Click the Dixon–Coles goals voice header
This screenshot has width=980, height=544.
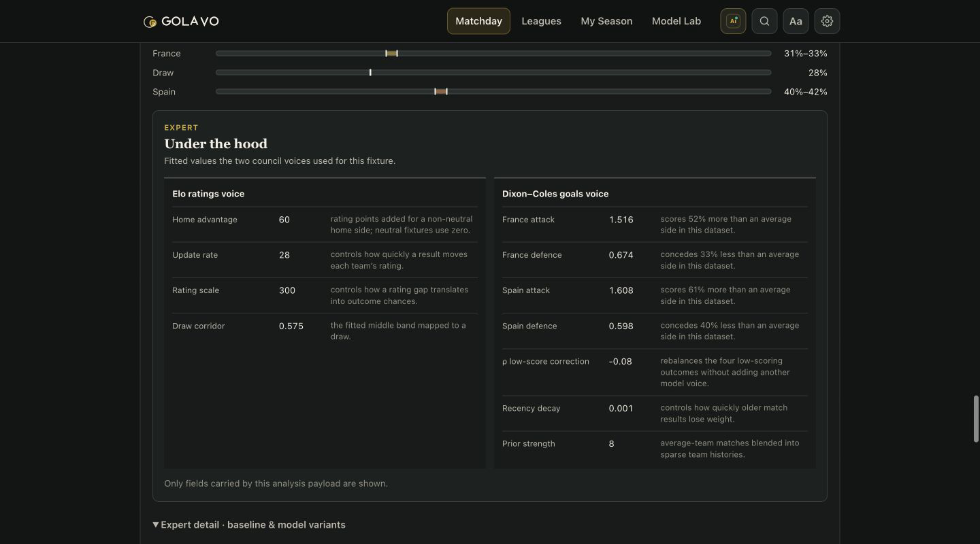(555, 194)
